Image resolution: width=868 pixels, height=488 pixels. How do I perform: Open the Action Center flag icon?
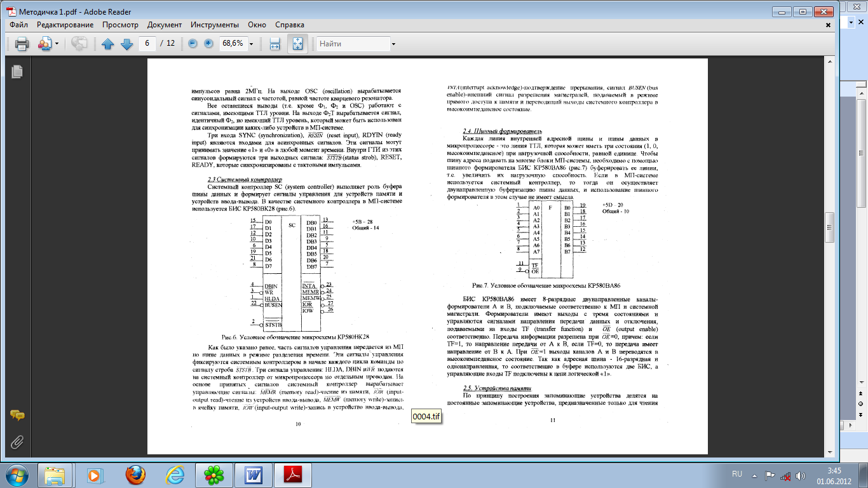(x=770, y=475)
